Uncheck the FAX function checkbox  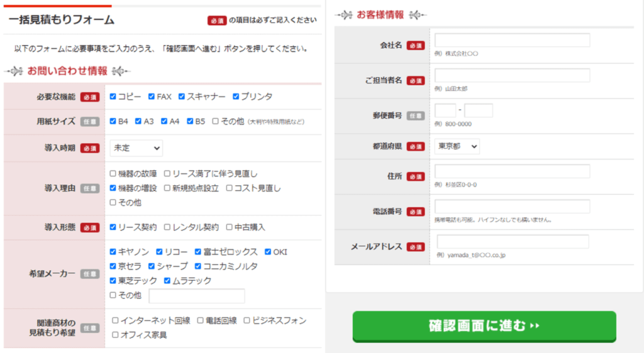click(x=152, y=97)
